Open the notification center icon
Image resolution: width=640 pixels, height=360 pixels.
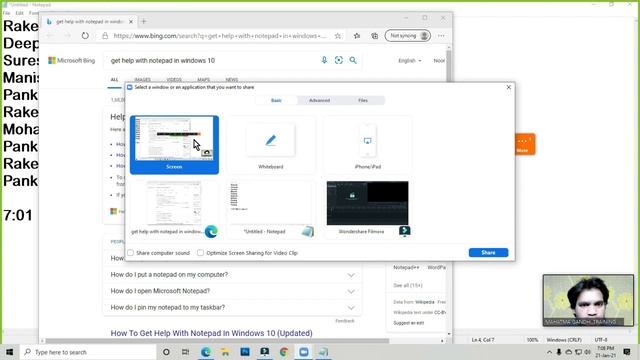pyautogui.click(x=627, y=352)
